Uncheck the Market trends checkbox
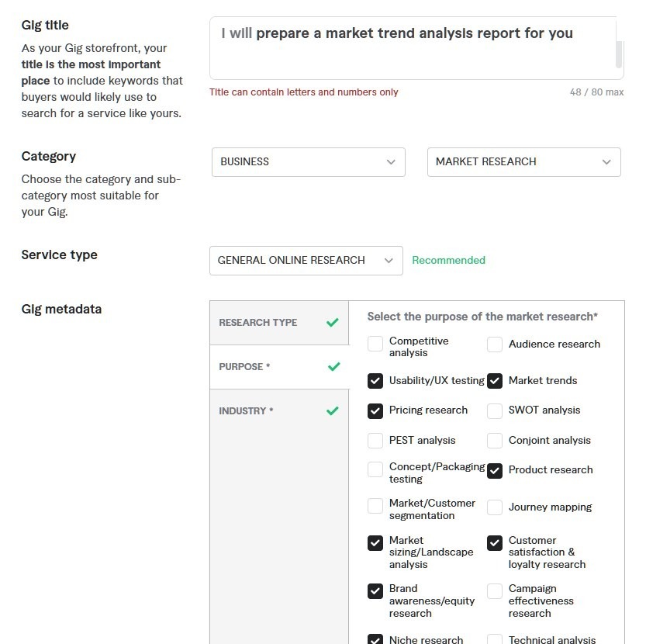The image size is (646, 644). (x=495, y=380)
